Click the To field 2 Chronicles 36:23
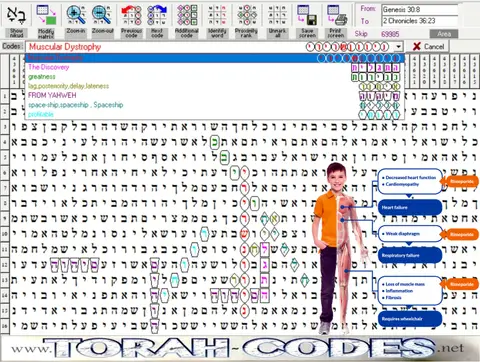This screenshot has width=480, height=362. click(420, 21)
